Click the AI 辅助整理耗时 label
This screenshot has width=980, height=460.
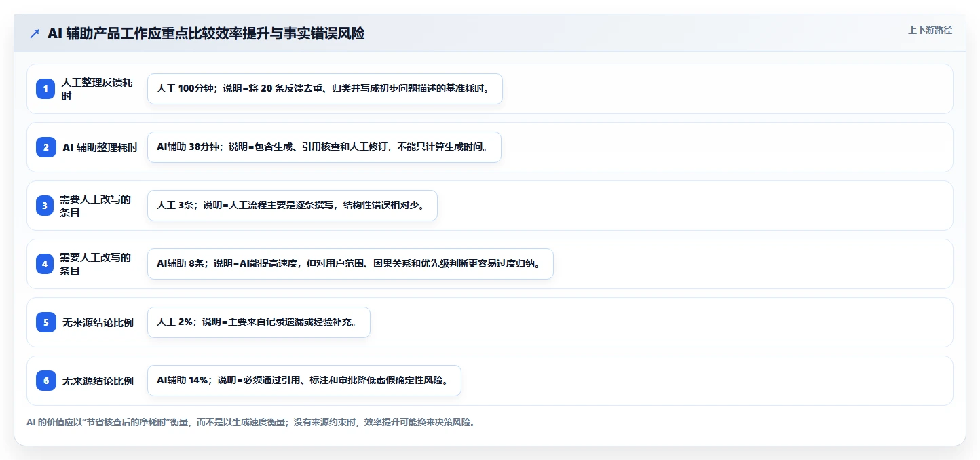point(100,147)
